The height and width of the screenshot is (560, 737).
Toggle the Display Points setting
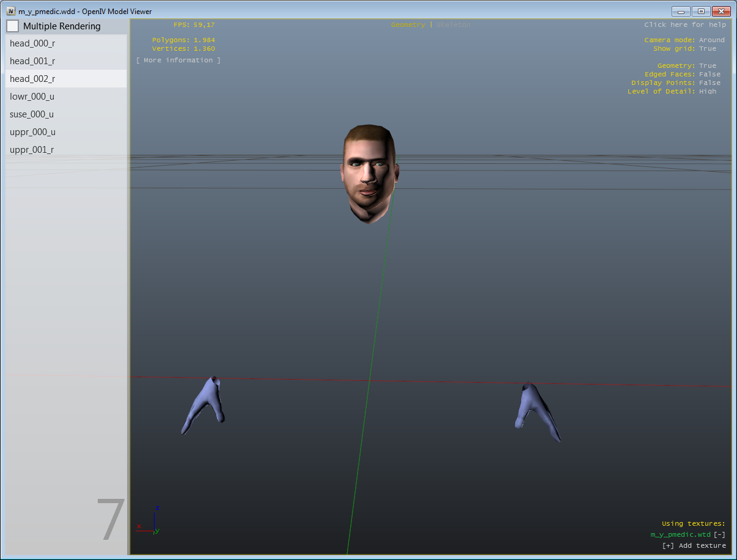tap(709, 83)
